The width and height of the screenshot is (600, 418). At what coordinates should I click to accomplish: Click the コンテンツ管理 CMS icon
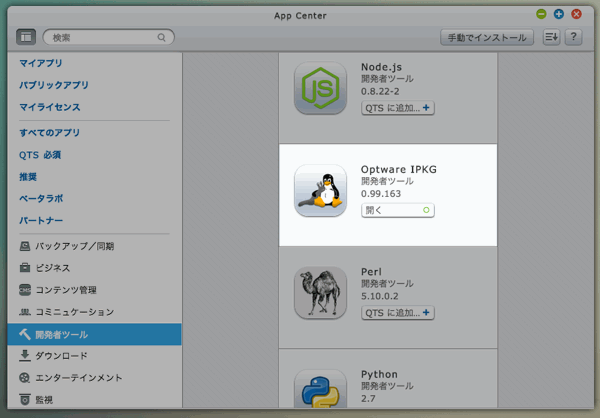coord(24,290)
